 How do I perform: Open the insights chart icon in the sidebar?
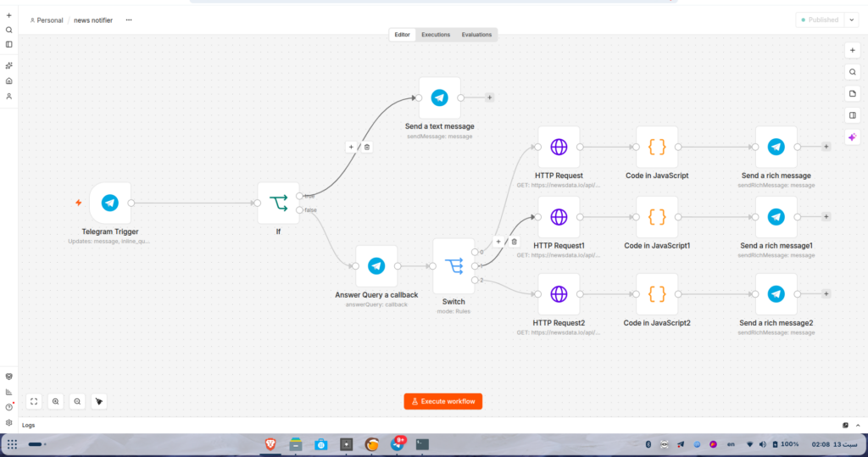click(8, 392)
